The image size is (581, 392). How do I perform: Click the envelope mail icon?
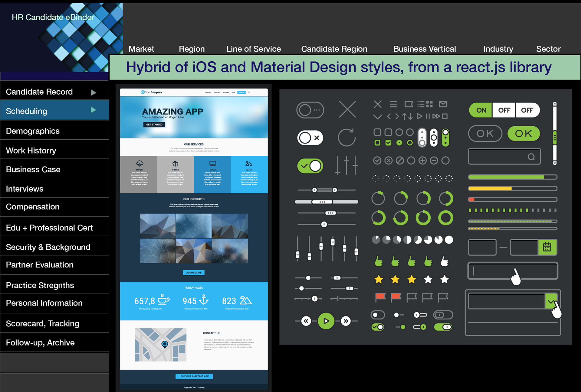click(x=443, y=104)
